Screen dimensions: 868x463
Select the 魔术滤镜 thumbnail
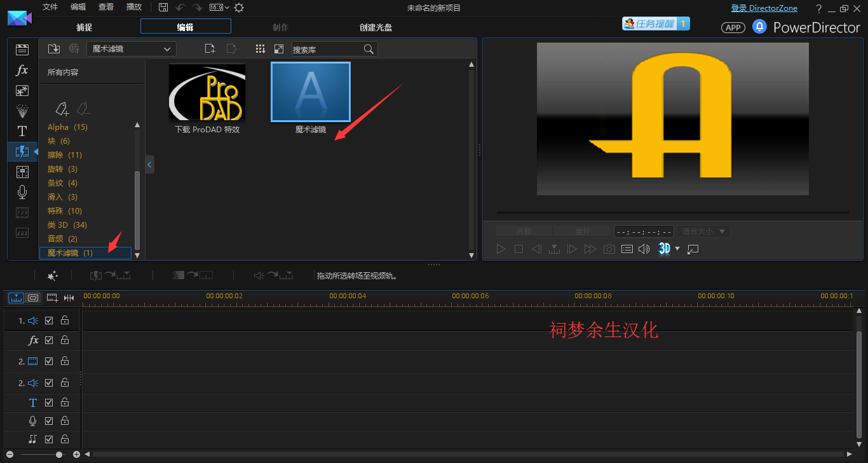coord(311,92)
